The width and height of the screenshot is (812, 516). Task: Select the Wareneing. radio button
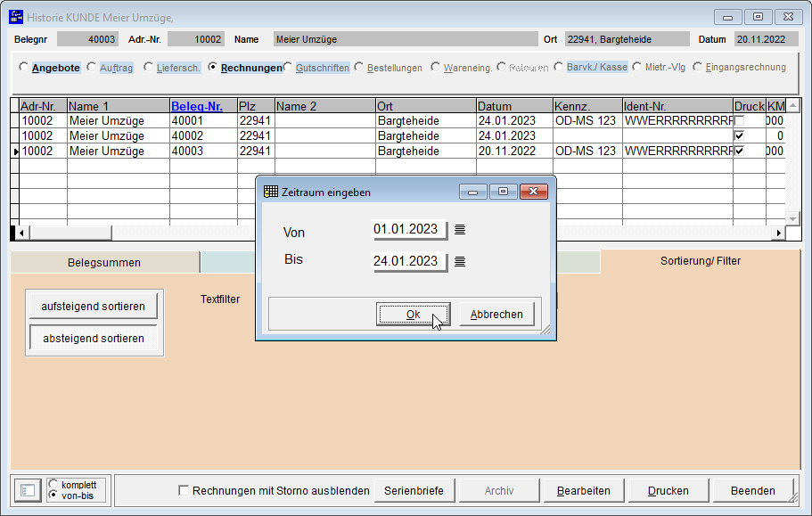pyautogui.click(x=435, y=67)
